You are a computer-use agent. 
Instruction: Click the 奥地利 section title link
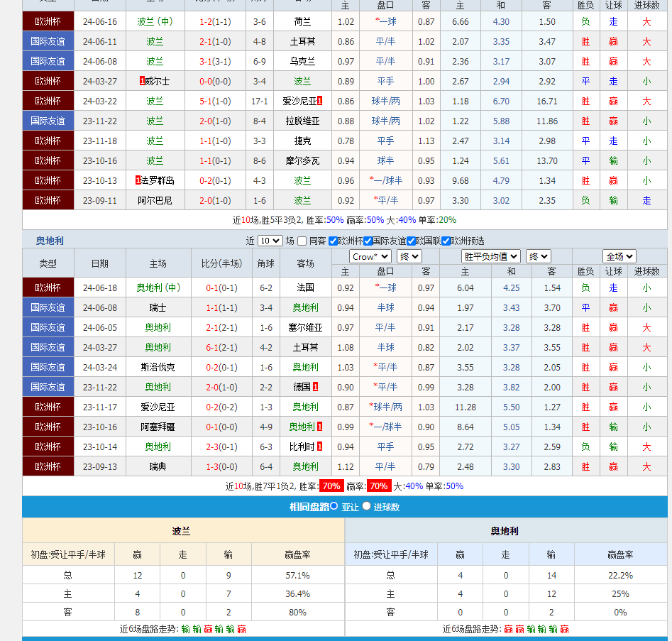50,241
